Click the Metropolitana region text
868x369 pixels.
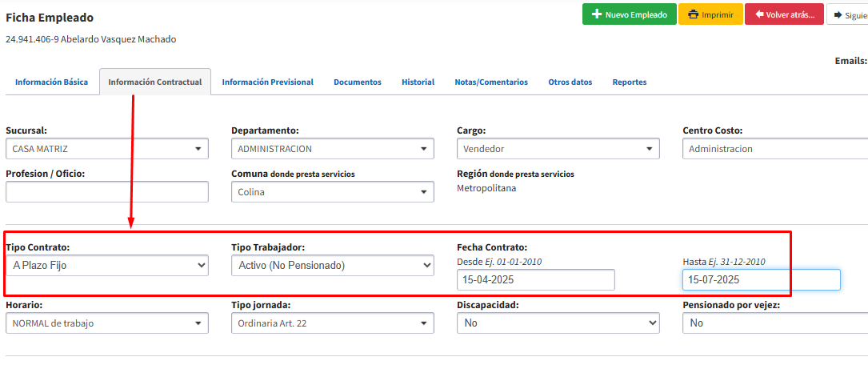[x=486, y=188]
